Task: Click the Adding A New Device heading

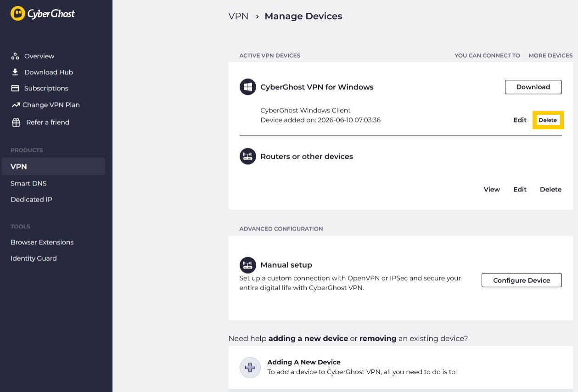Action: (304, 362)
